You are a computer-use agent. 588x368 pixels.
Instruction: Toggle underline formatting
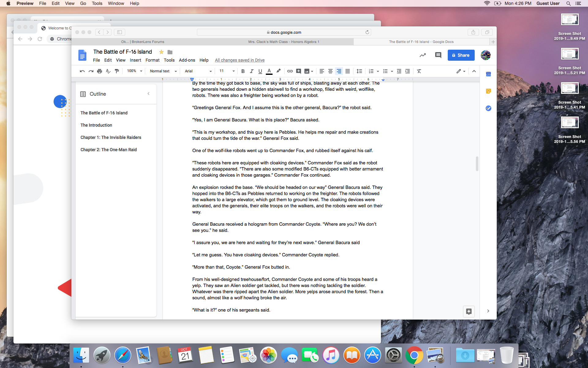point(260,71)
